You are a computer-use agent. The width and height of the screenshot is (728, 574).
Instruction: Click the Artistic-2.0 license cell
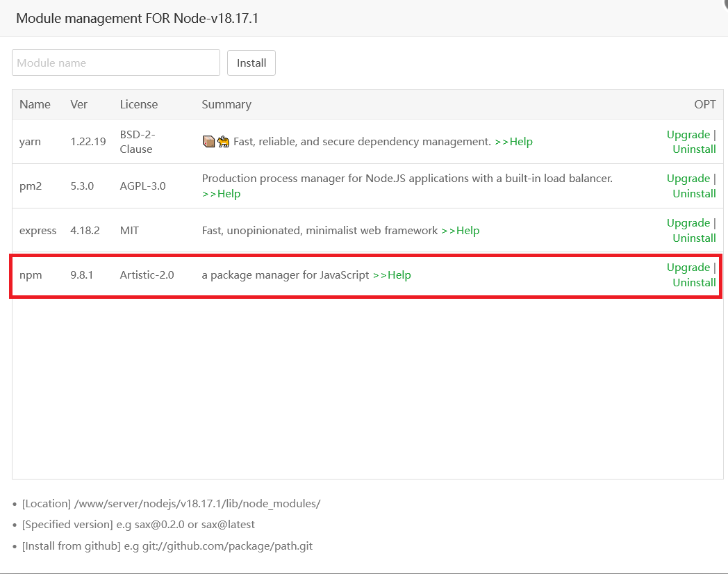click(x=147, y=275)
